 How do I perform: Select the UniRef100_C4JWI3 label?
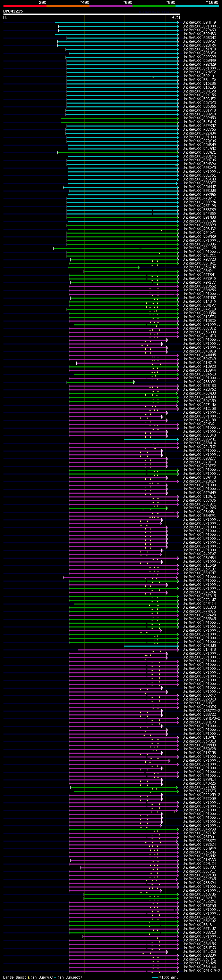(x=199, y=336)
